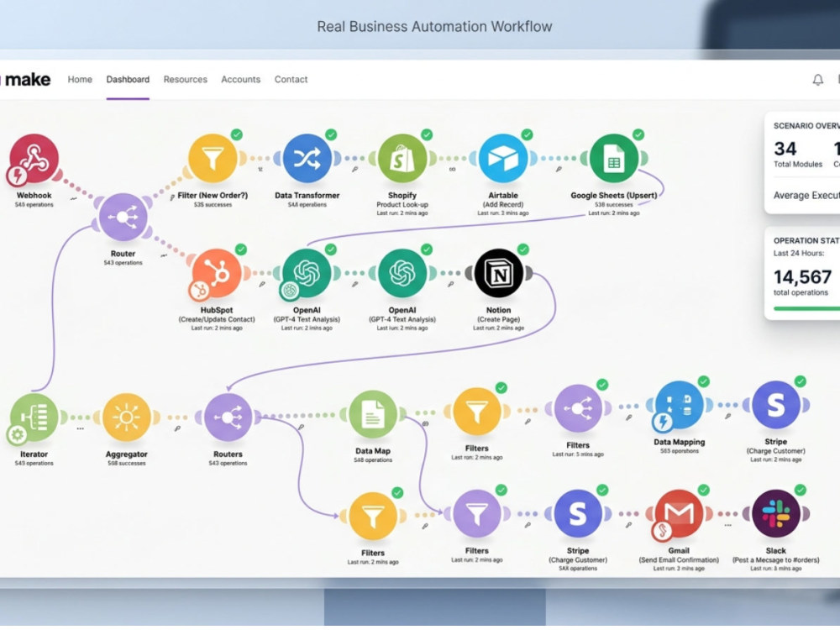Viewport: 840px width, 630px height.
Task: Click the make logo
Action: (x=27, y=80)
